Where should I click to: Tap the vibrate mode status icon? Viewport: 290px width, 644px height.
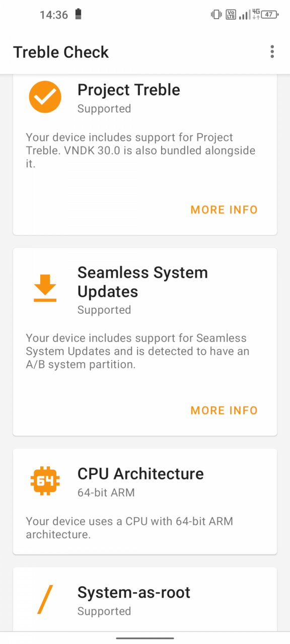click(216, 15)
